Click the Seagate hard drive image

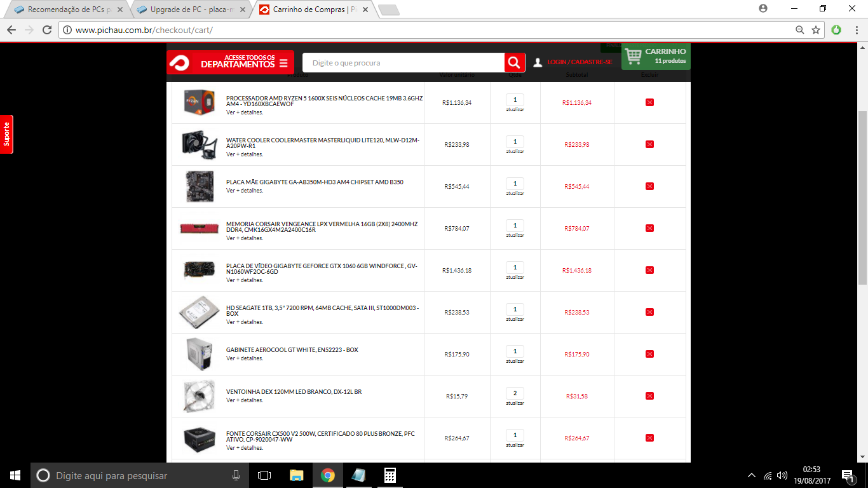pyautogui.click(x=199, y=312)
